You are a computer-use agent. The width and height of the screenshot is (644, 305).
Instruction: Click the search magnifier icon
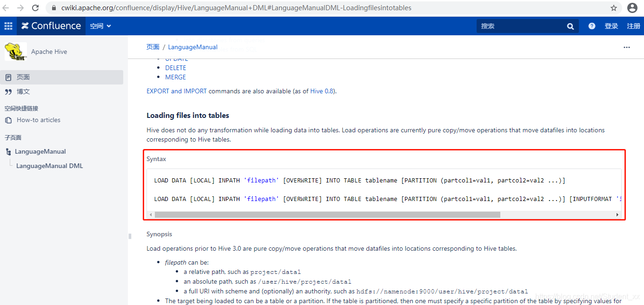571,26
